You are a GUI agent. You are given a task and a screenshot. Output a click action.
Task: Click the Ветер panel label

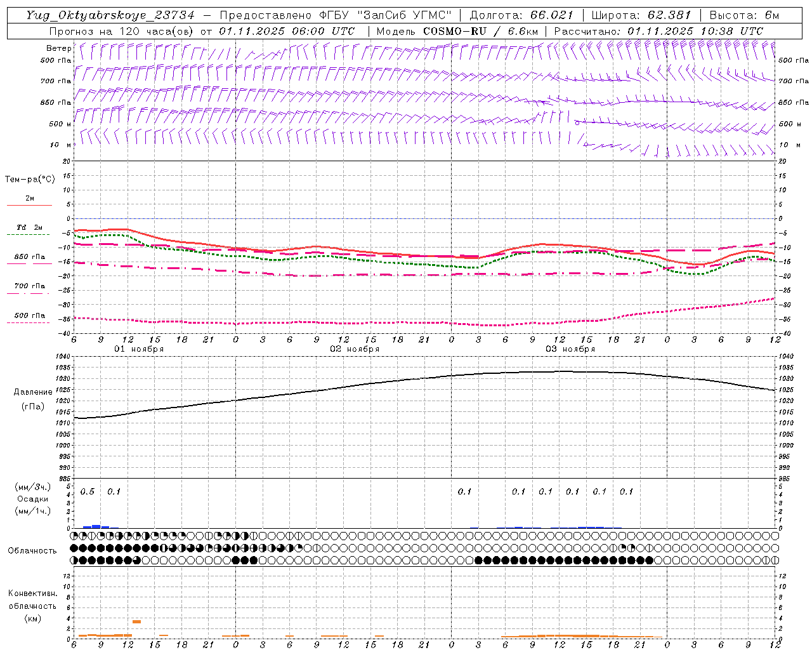(x=58, y=48)
